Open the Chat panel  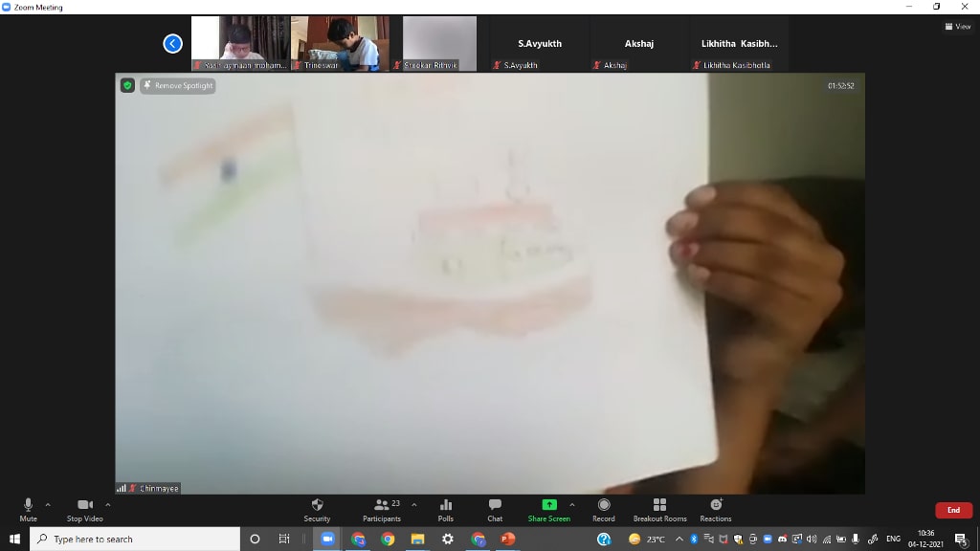click(495, 509)
